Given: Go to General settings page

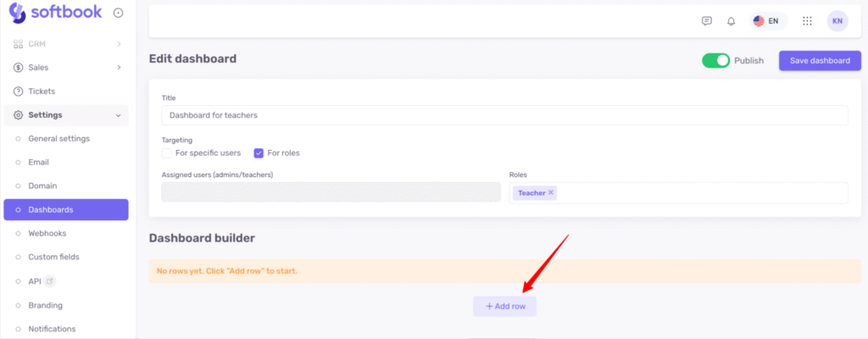Looking at the screenshot, I should click(x=58, y=138).
